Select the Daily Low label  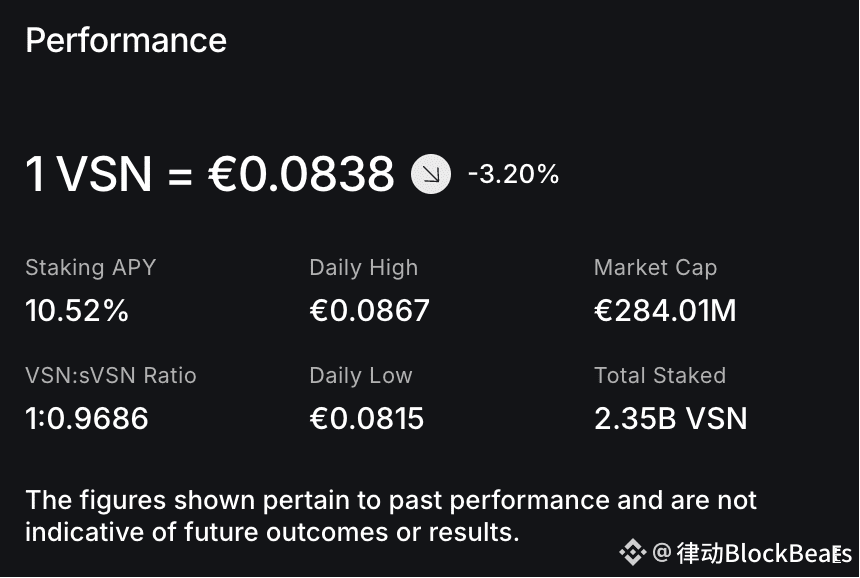tap(361, 376)
